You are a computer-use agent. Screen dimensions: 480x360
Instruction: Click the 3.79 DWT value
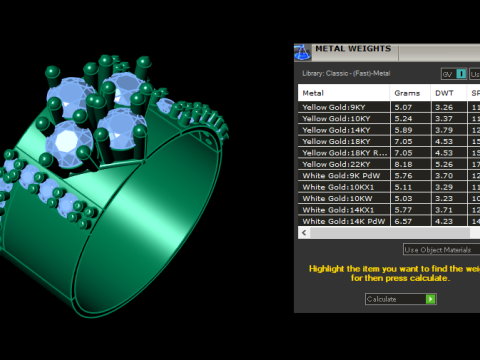tap(444, 130)
